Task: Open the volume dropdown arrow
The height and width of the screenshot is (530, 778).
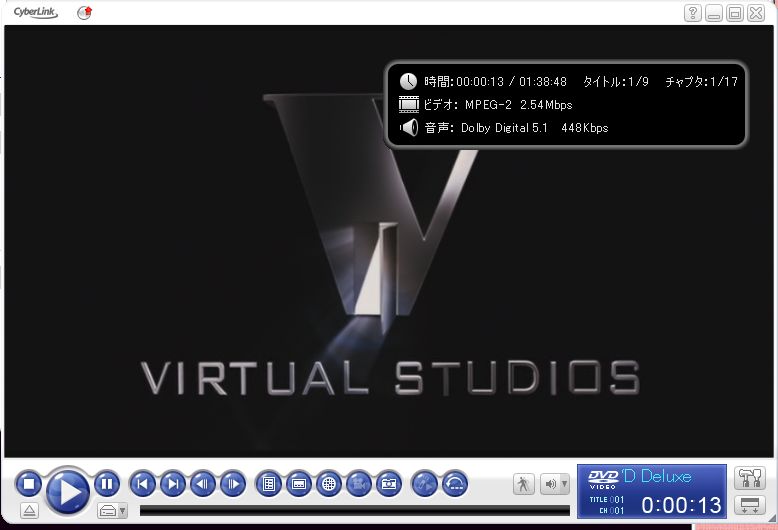Action: (565, 484)
